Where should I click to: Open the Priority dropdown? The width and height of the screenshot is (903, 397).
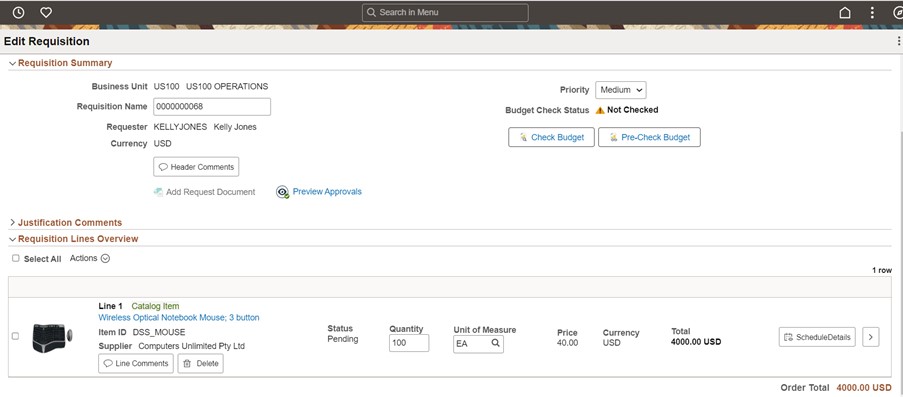pyautogui.click(x=621, y=90)
